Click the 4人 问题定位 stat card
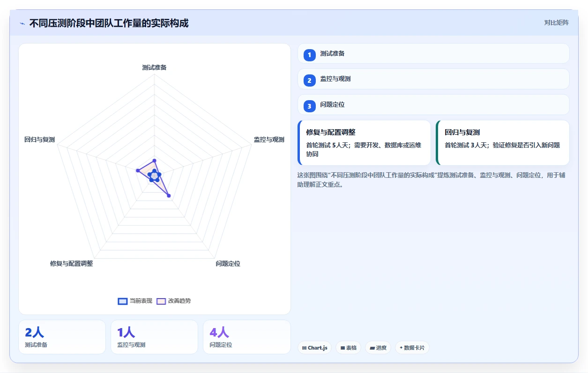The width and height of the screenshot is (588, 373). (246, 337)
